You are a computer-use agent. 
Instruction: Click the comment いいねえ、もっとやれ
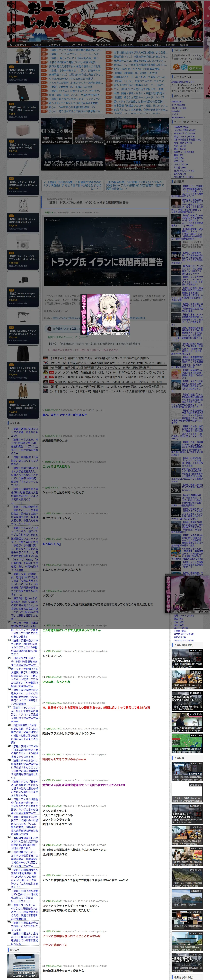pos(56,682)
